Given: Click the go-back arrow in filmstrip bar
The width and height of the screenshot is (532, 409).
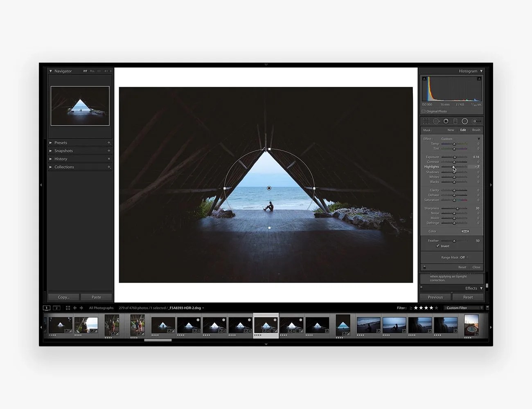Looking at the screenshot, I should click(x=75, y=308).
